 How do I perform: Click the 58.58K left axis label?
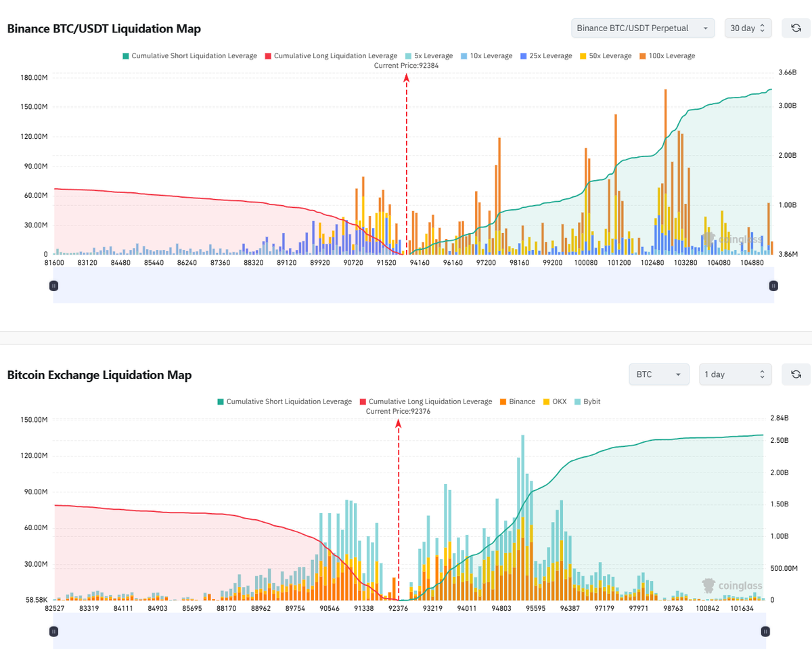(x=36, y=600)
